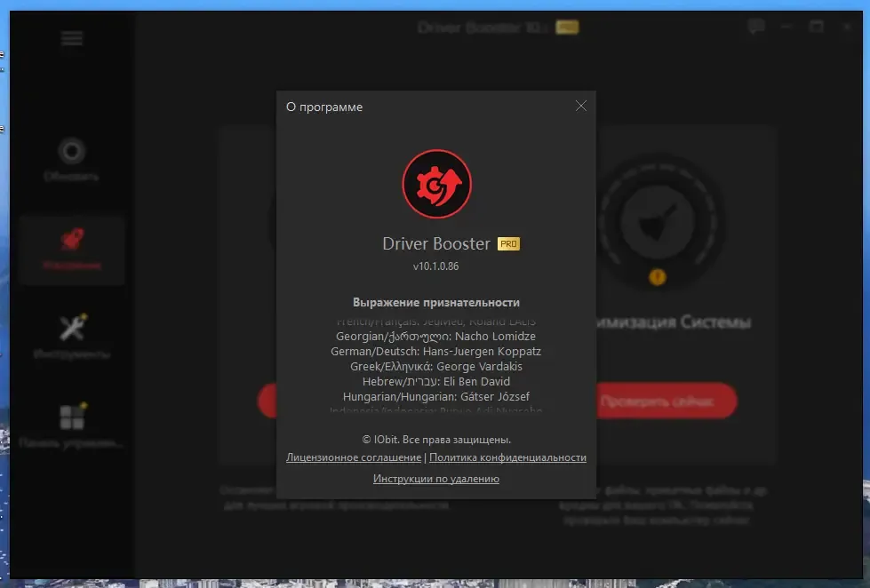Maximize the Driver Booster window
This screenshot has width=870, height=588.
(x=816, y=26)
